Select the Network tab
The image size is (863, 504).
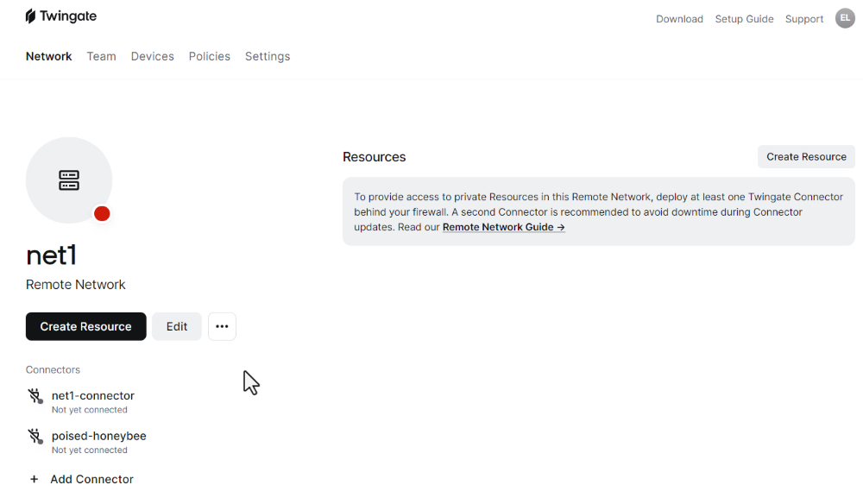coord(48,56)
